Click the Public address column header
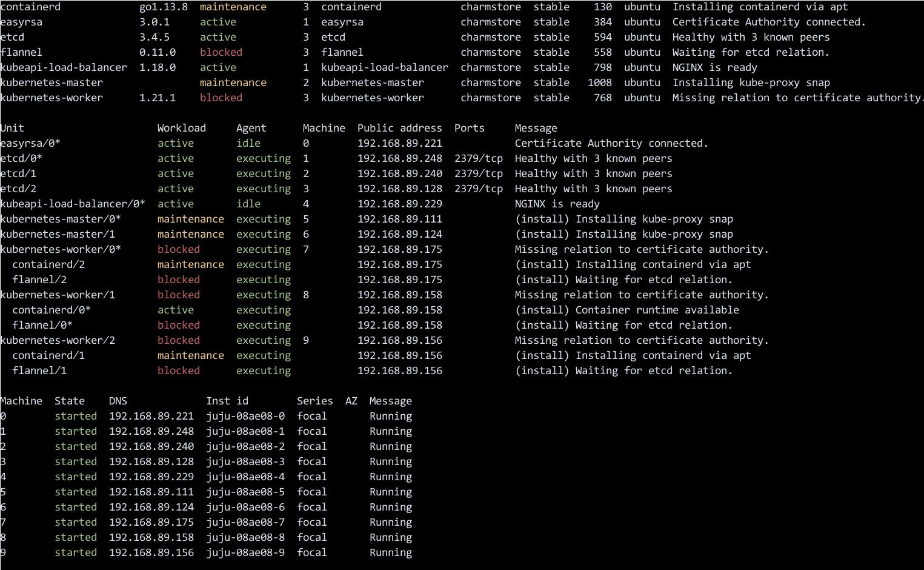This screenshot has width=924, height=570. pos(400,128)
